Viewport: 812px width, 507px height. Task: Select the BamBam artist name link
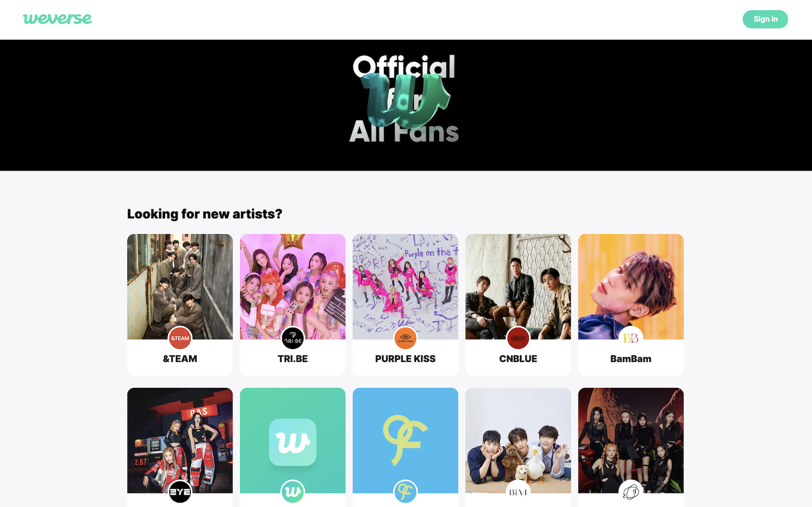click(x=631, y=359)
